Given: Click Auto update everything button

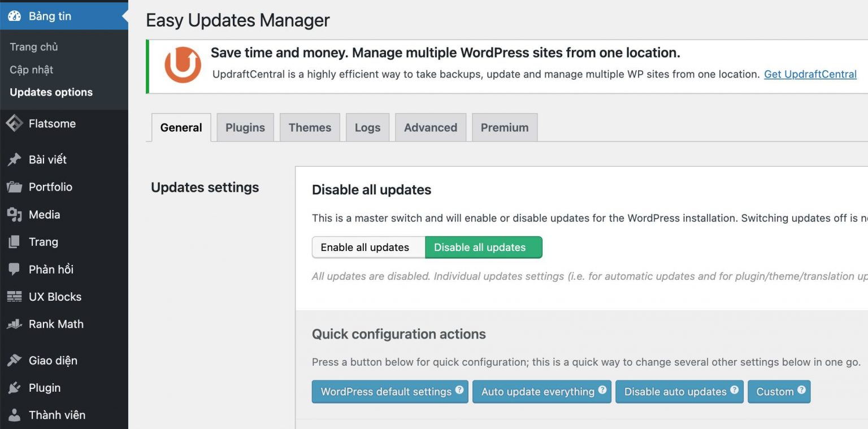Looking at the screenshot, I should pos(542,392).
